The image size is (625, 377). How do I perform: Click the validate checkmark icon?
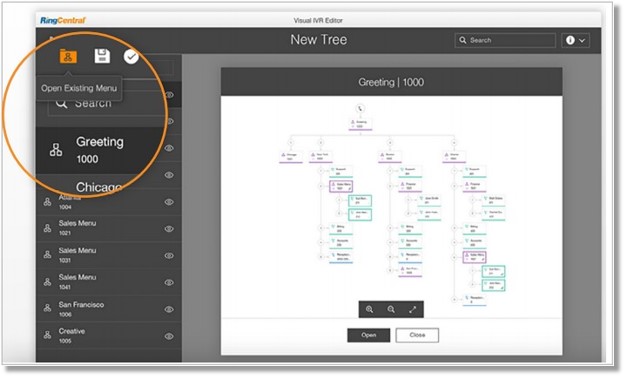131,57
